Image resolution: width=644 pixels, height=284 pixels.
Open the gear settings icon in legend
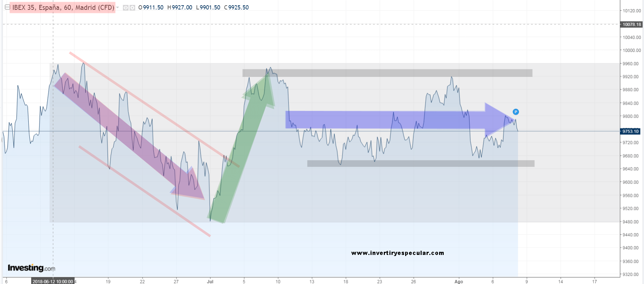pos(132,8)
